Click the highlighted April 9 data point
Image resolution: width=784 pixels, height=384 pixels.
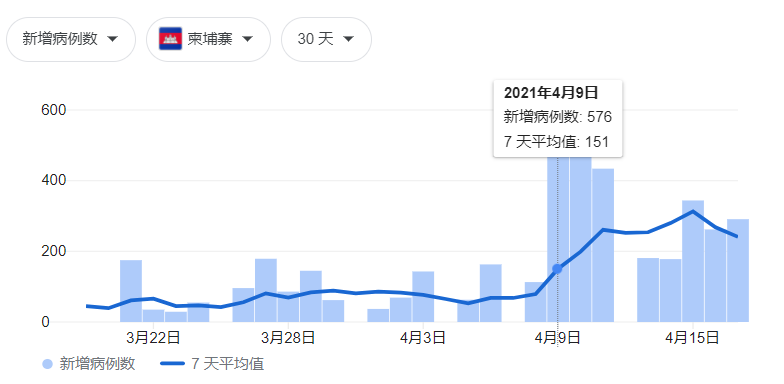pos(557,269)
